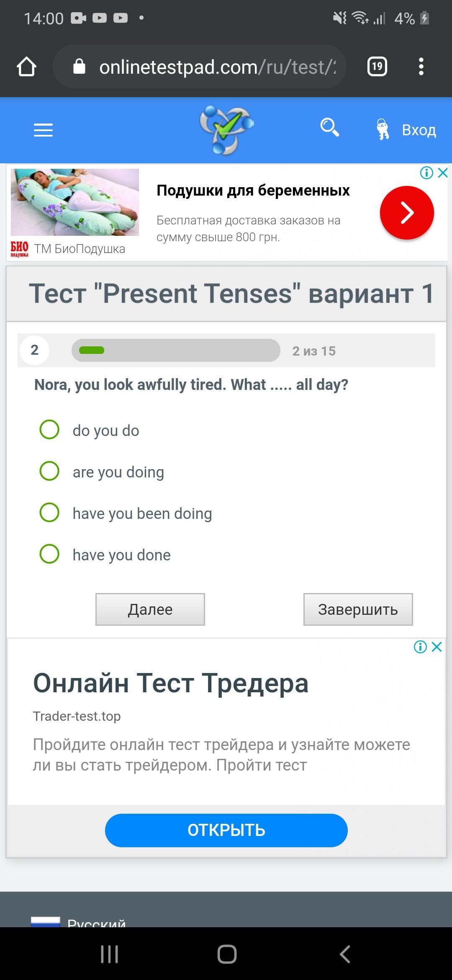Choose the option 'are you doing'

[x=102, y=472]
